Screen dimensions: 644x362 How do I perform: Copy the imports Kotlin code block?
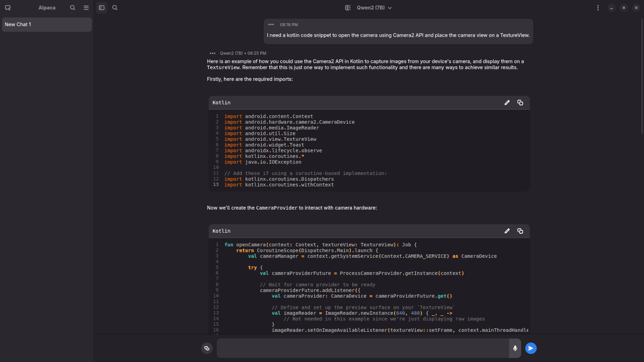coord(520,103)
